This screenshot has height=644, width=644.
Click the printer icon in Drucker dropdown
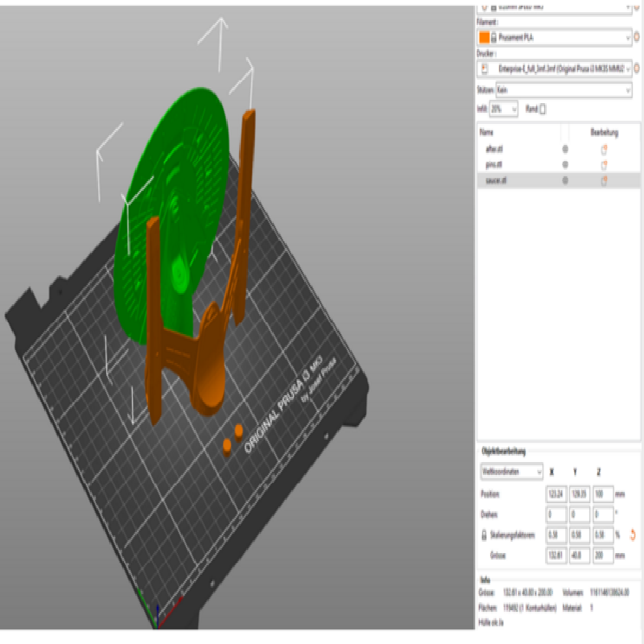click(485, 68)
